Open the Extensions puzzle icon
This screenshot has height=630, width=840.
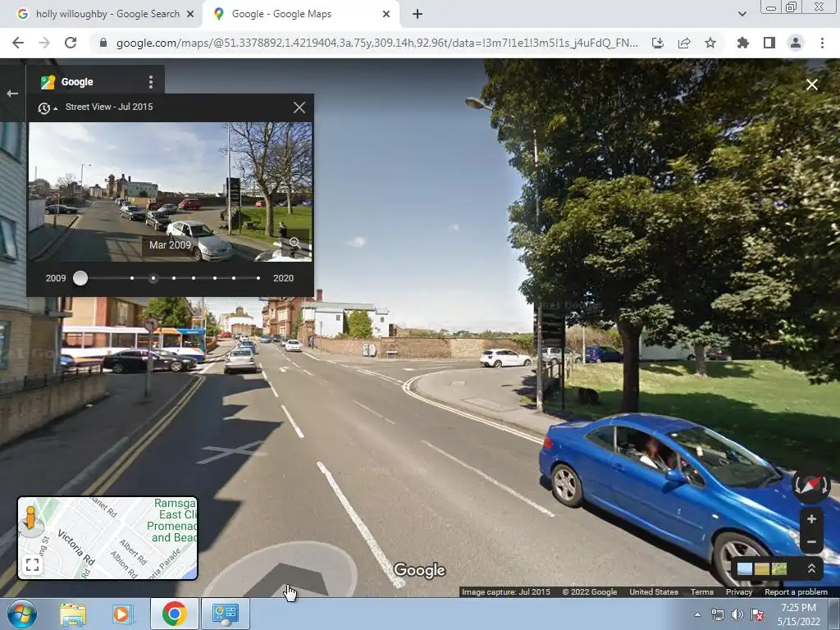[x=743, y=43]
